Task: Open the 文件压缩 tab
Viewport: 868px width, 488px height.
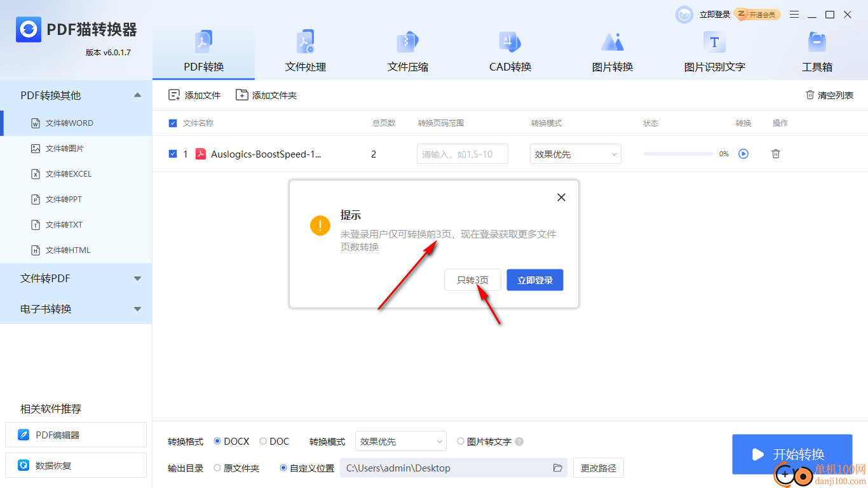Action: coord(408,52)
